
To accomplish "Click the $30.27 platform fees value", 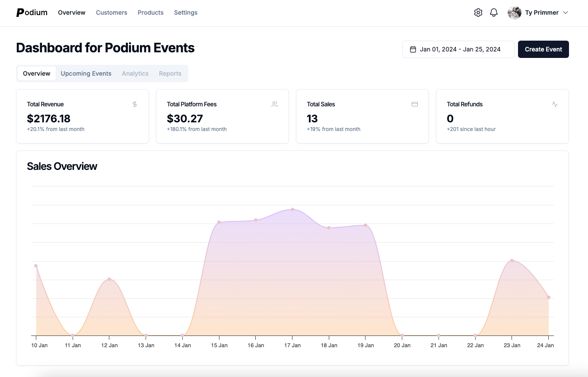I will pos(185,118).
